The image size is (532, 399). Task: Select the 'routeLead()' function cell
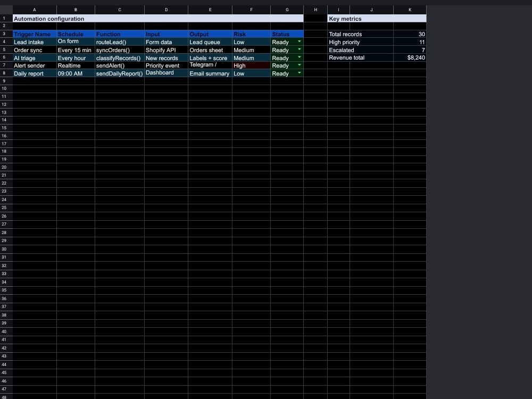pyautogui.click(x=120, y=41)
